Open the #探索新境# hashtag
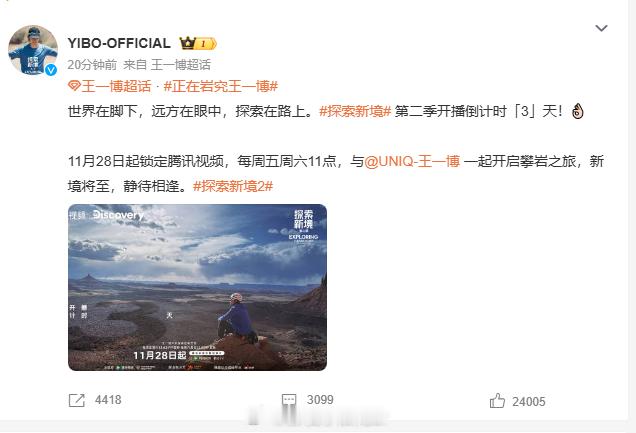Viewport: 636px width, 433px height. tap(355, 111)
